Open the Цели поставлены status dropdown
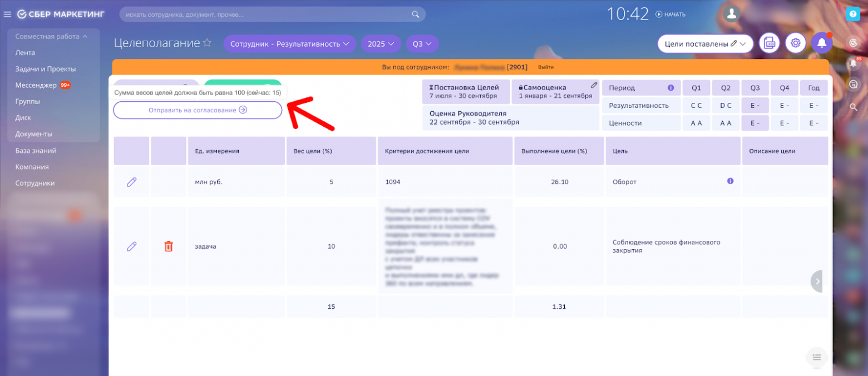This screenshot has height=376, width=868. click(x=704, y=43)
